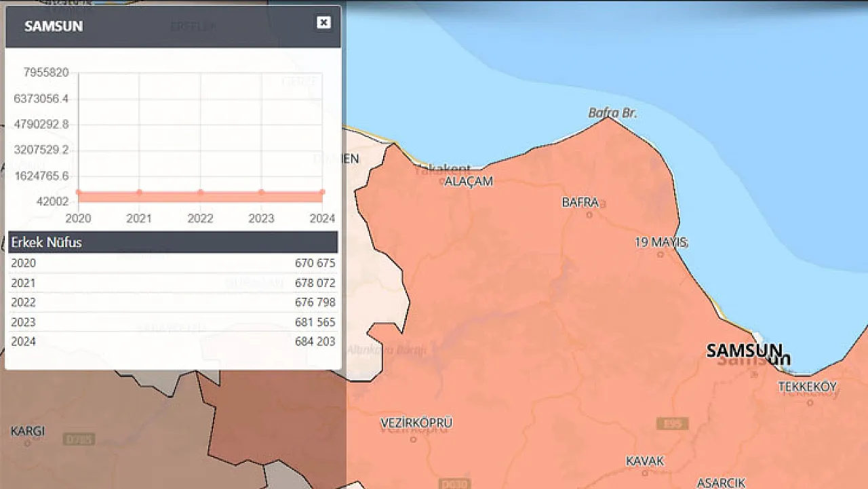
Task: Click the ASARCIK map label
Action: [721, 483]
